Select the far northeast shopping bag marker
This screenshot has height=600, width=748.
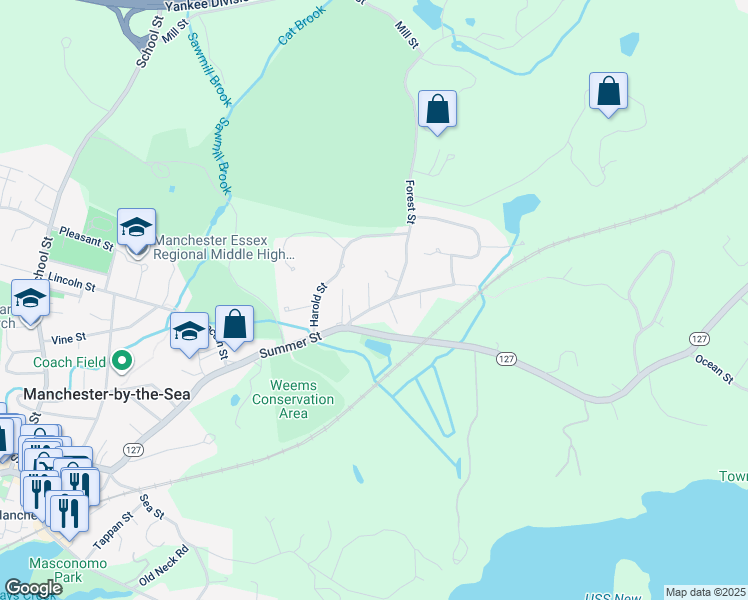tap(608, 92)
